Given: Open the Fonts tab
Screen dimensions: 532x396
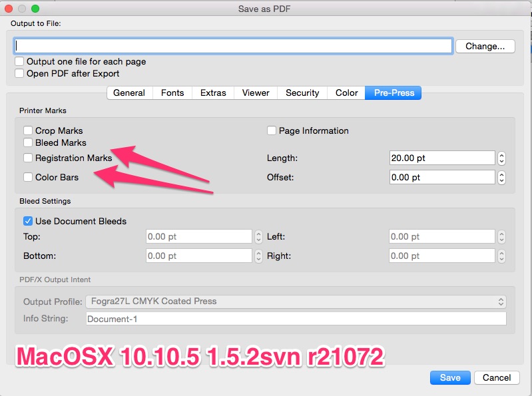Looking at the screenshot, I should pyautogui.click(x=172, y=93).
